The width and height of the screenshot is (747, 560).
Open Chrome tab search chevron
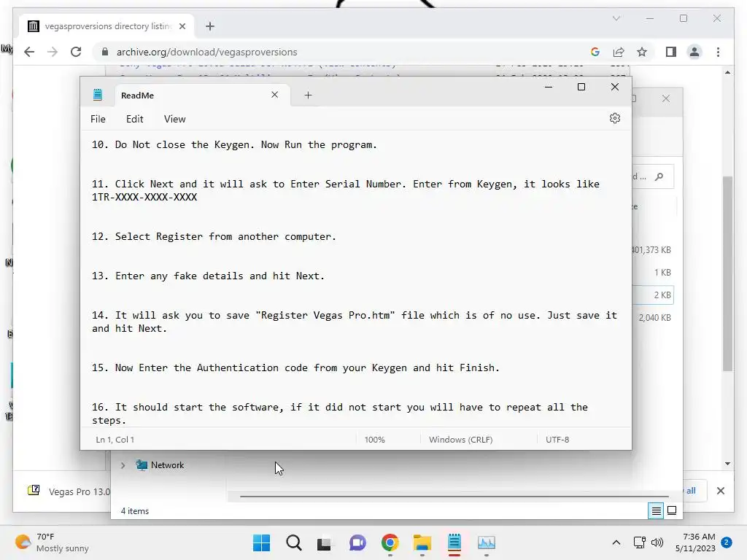tap(616, 18)
